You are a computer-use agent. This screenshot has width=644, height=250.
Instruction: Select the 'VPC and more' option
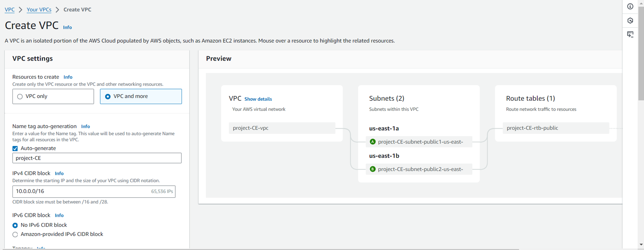[108, 97]
